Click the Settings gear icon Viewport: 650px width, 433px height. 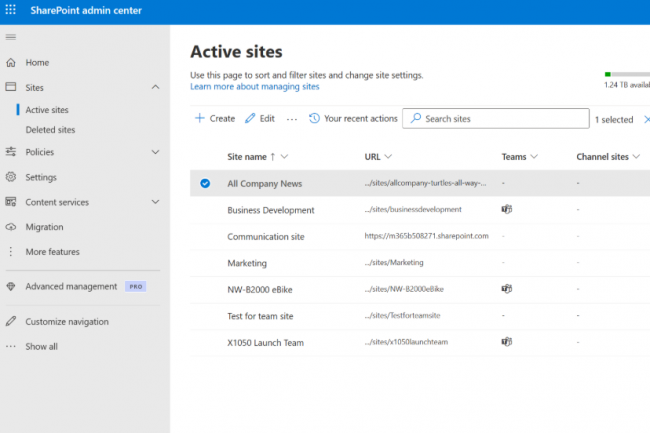click(11, 177)
